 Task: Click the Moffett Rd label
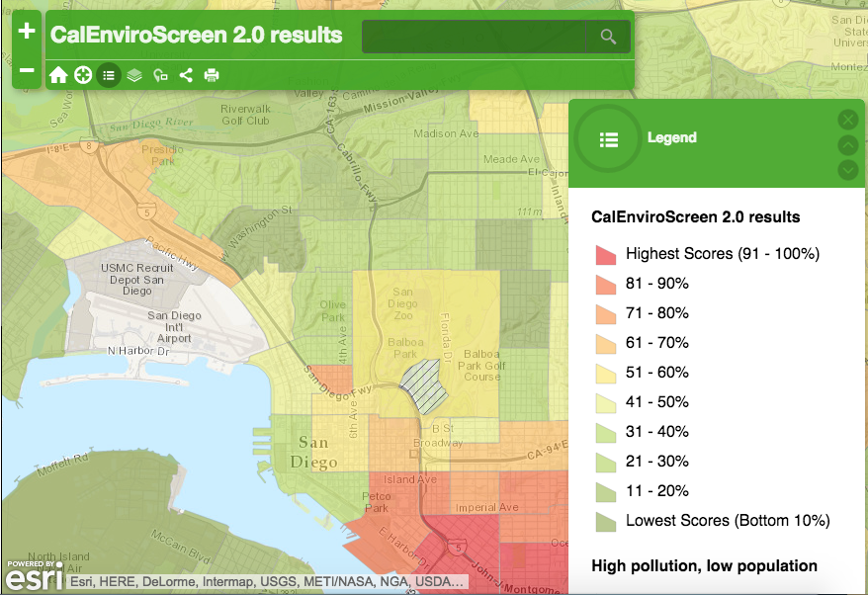point(62,465)
